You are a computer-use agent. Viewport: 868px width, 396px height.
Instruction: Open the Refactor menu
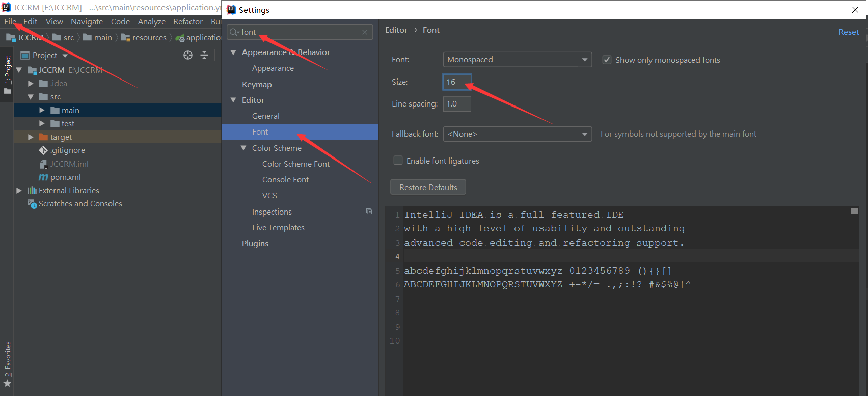(x=187, y=21)
